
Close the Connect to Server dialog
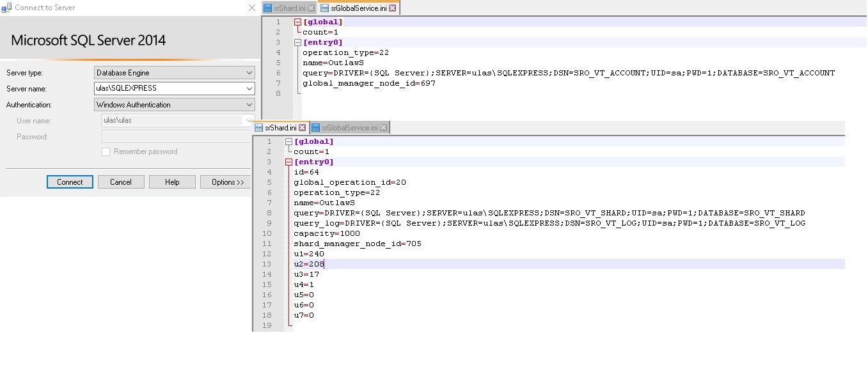point(252,8)
